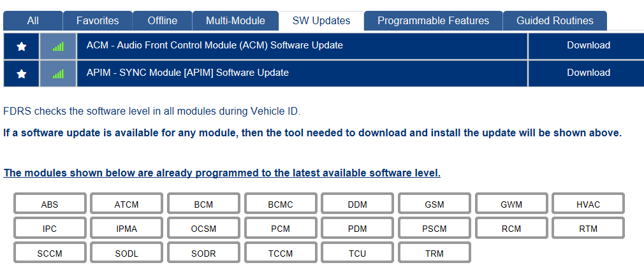Click the TCU module button
This screenshot has width=644, height=279.
[357, 253]
